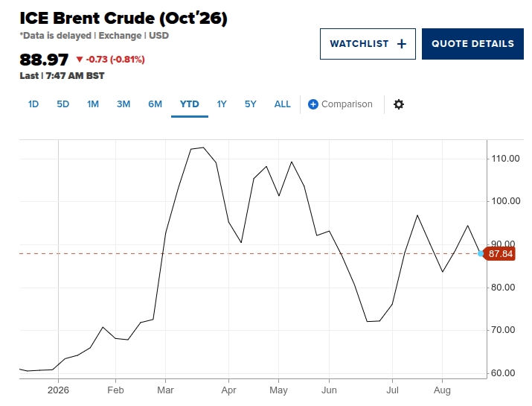The image size is (532, 406).
Task: Add Brent Crude to WATCHLIST
Action: tap(368, 44)
